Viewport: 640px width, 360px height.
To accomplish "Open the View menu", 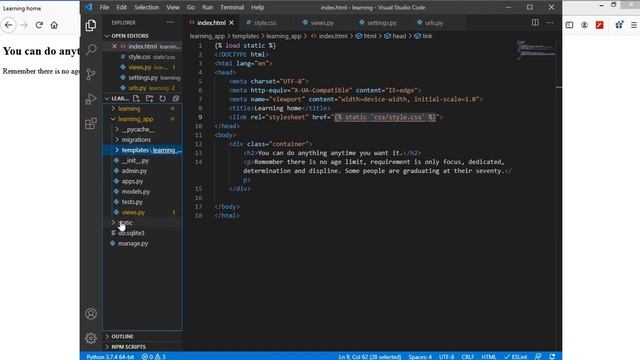I will click(x=173, y=7).
